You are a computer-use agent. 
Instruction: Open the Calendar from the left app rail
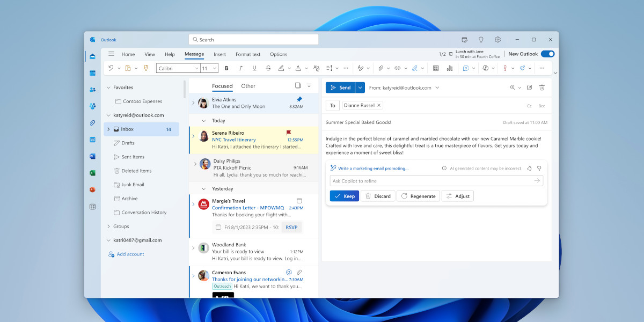click(92, 73)
